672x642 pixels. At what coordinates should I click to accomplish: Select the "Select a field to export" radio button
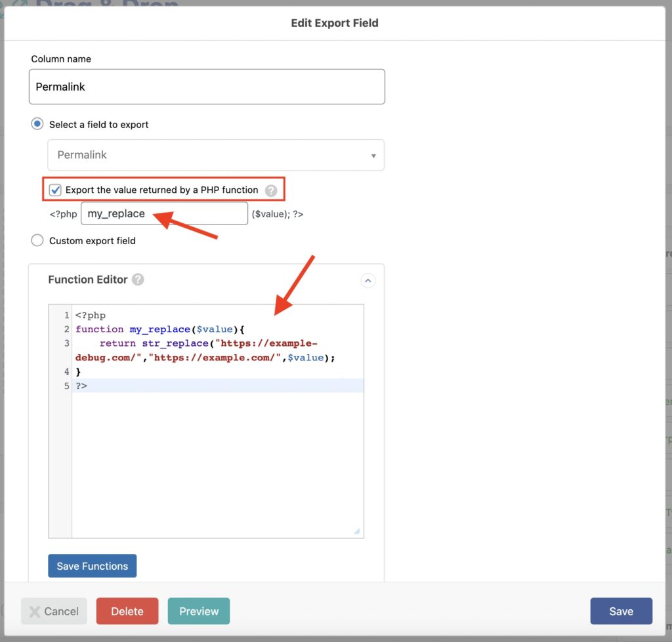pos(37,123)
